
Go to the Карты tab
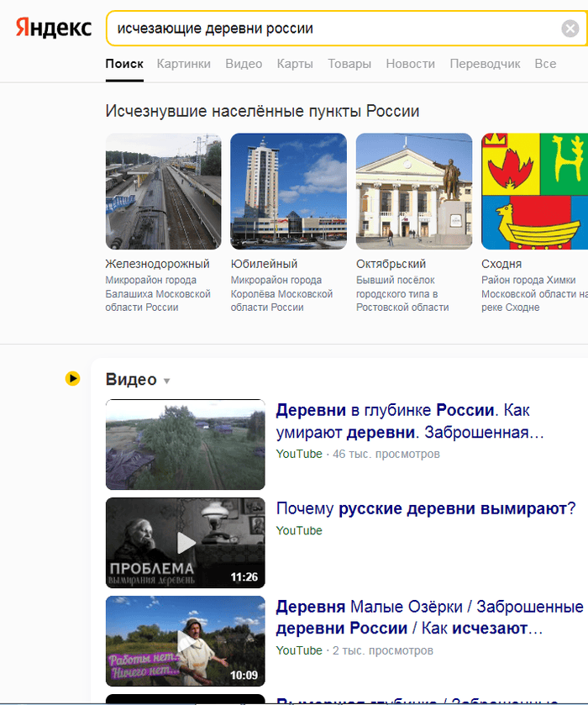[x=295, y=64]
